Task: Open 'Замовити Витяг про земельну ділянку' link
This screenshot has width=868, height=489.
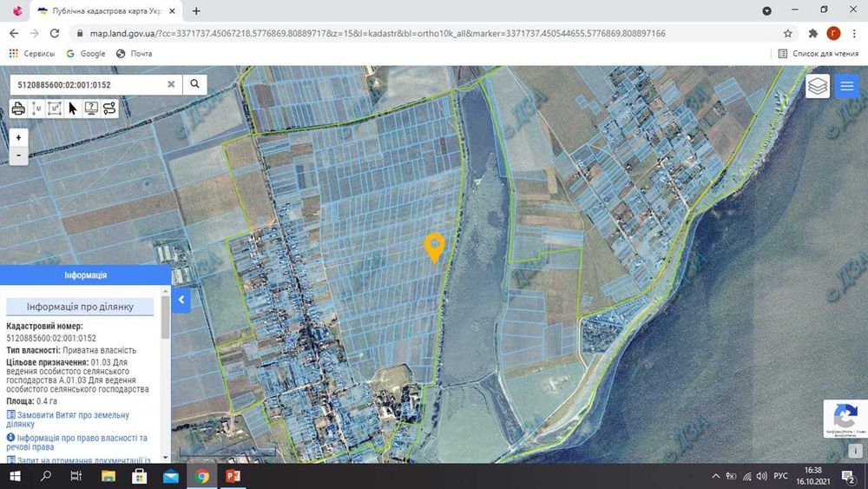Action: pyautogui.click(x=68, y=420)
